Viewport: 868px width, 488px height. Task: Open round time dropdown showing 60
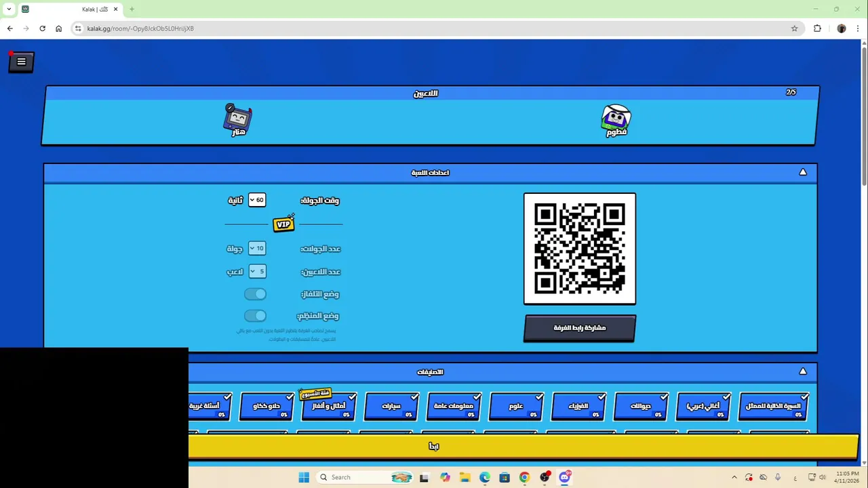pos(257,200)
